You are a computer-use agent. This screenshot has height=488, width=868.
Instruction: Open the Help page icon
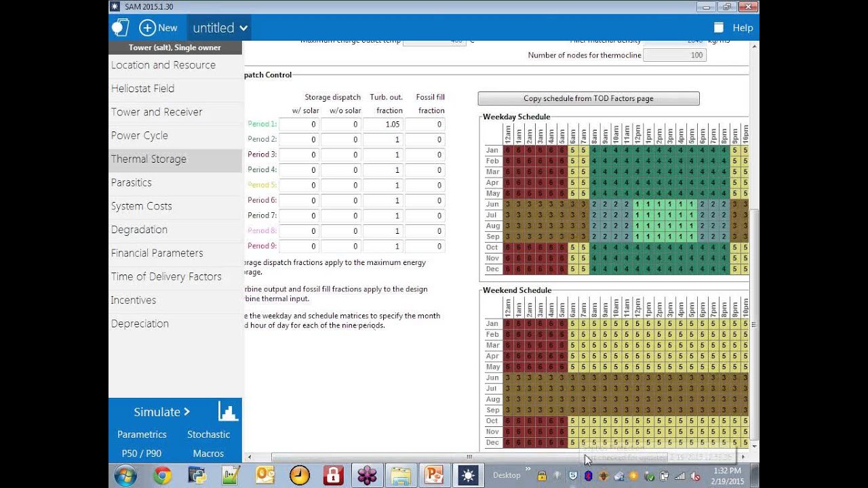coord(719,28)
